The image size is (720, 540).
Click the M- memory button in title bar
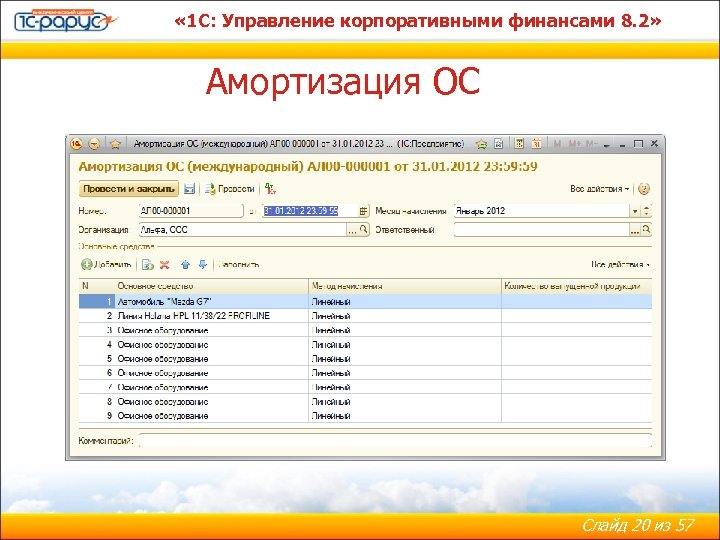[592, 144]
